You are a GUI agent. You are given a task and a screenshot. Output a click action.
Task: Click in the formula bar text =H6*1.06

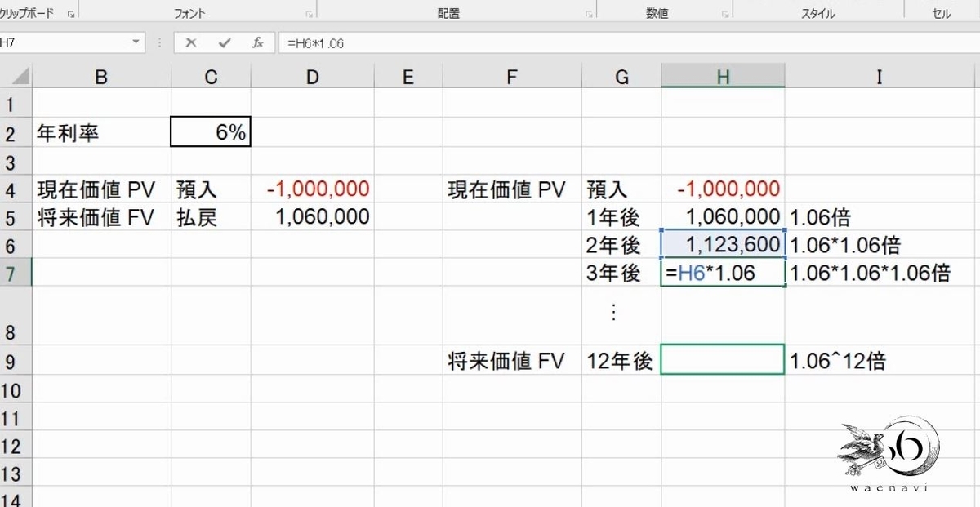tap(315, 43)
